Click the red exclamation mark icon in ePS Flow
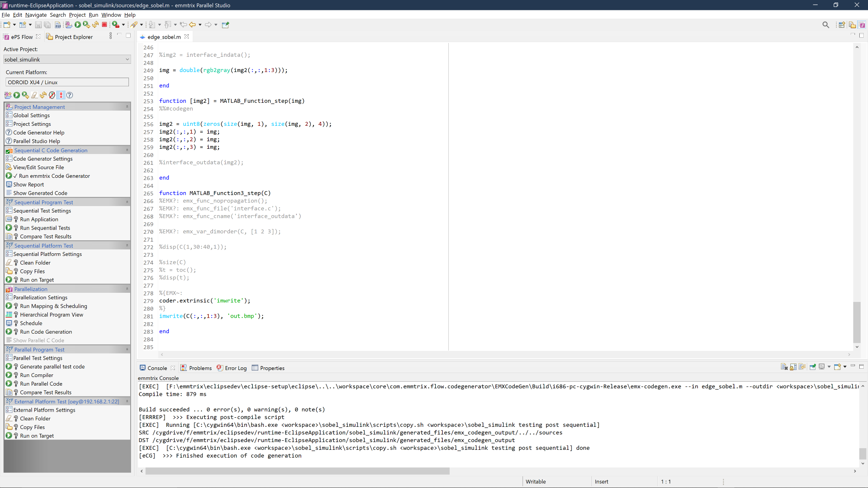Image resolution: width=868 pixels, height=488 pixels. tap(61, 95)
